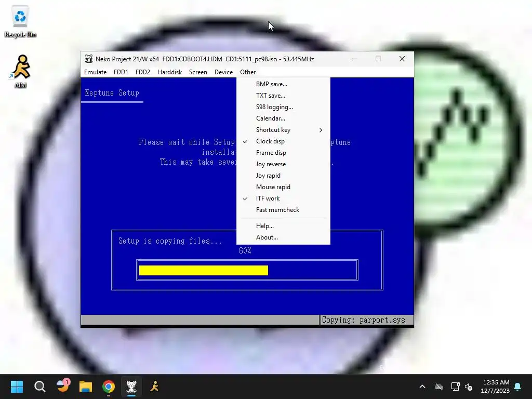Click the yellow setup progress bar
This screenshot has height=399, width=532.
tap(204, 270)
